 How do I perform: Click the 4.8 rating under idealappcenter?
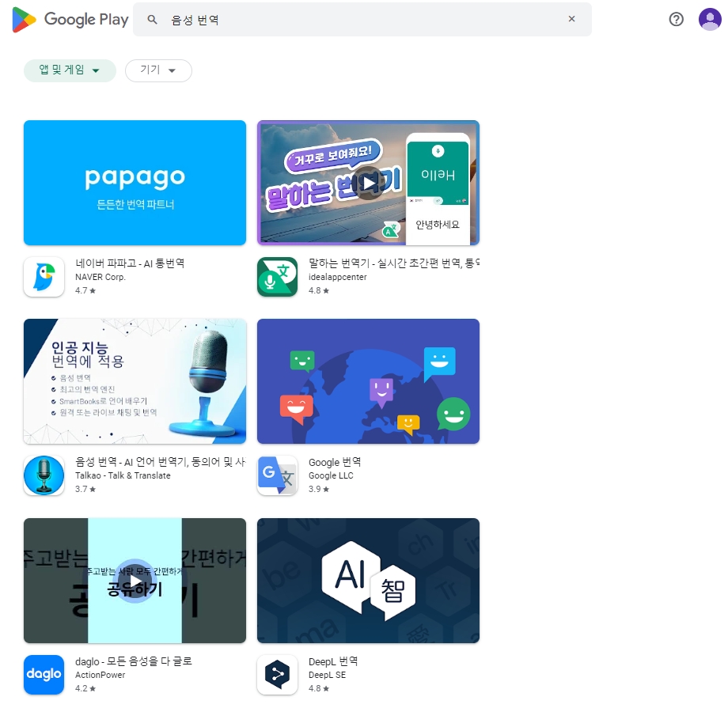319,290
